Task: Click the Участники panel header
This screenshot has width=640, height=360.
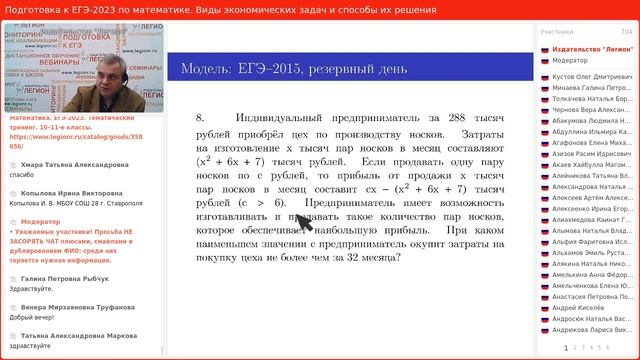Action: (557, 32)
